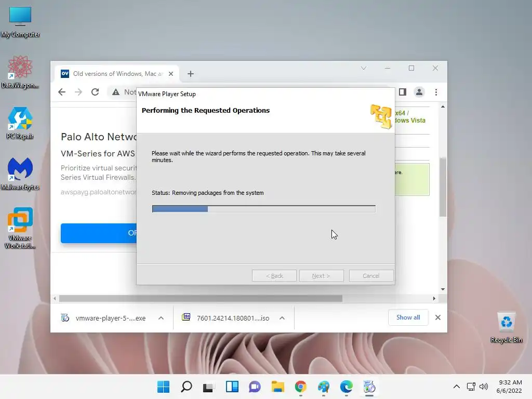The width and height of the screenshot is (532, 399).
Task: Expand vmware-player exe download options
Action: click(161, 318)
